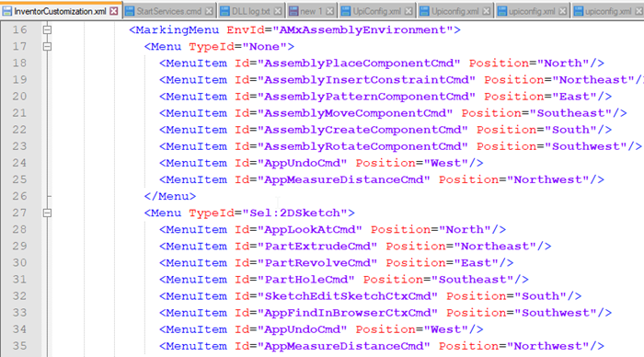Click the Sel:2DSketch TypeId value
This screenshot has width=644, height=357.
coord(295,213)
